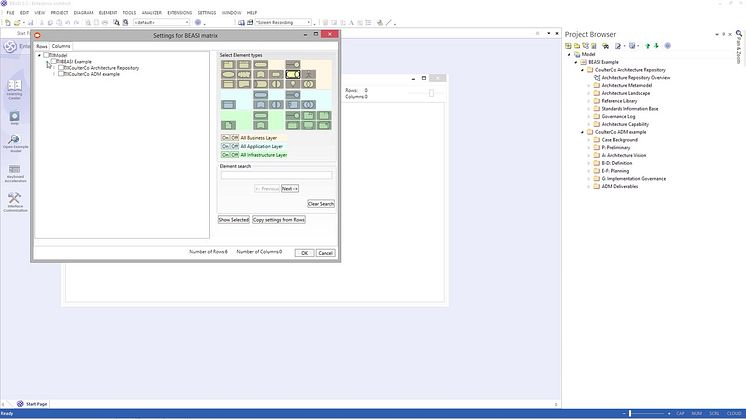Switch to the Rows tab
The width and height of the screenshot is (746, 419).
[42, 46]
